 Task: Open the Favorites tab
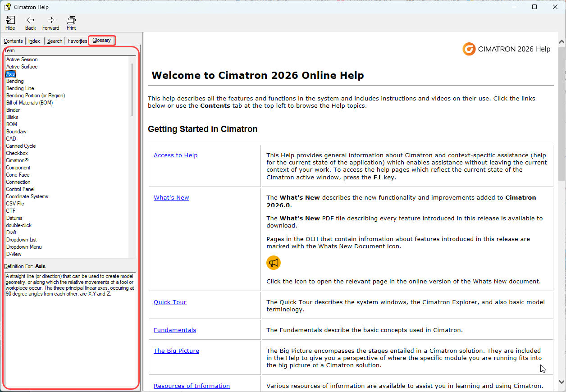tap(78, 41)
